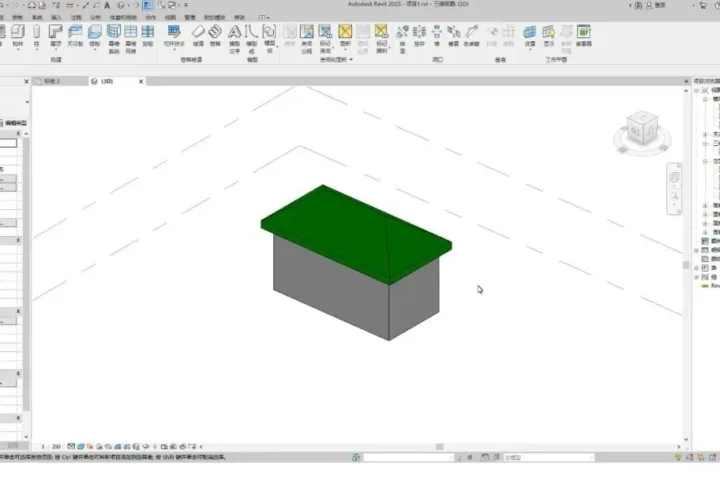Click the workset input field in status bar
Viewport: 720px width, 480px height.
coord(408,457)
